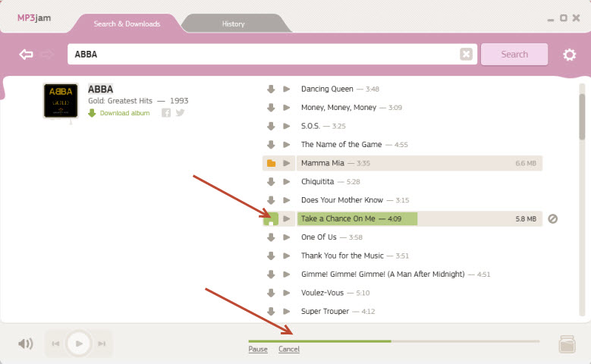Screen dimensions: 591x364
Task: Select Gold: Greatest Hits album text
Action: pos(120,101)
